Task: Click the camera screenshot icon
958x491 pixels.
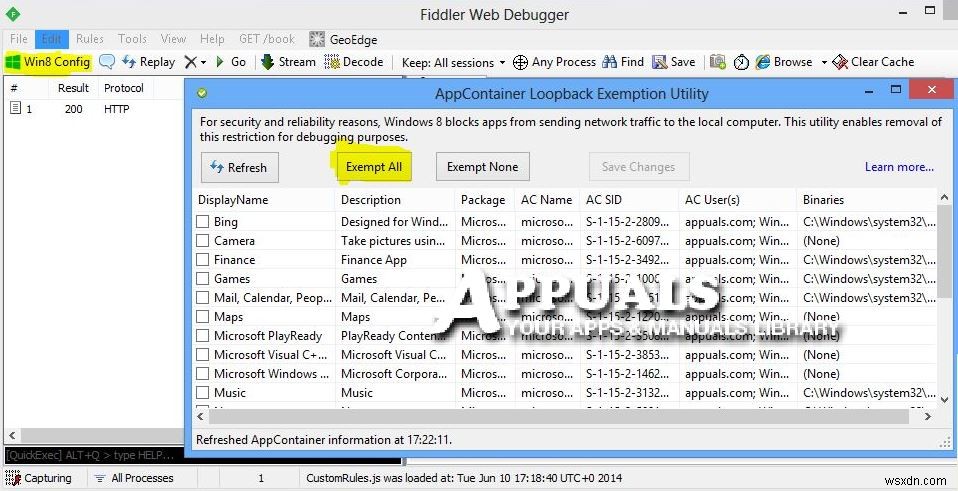Action: [x=718, y=62]
